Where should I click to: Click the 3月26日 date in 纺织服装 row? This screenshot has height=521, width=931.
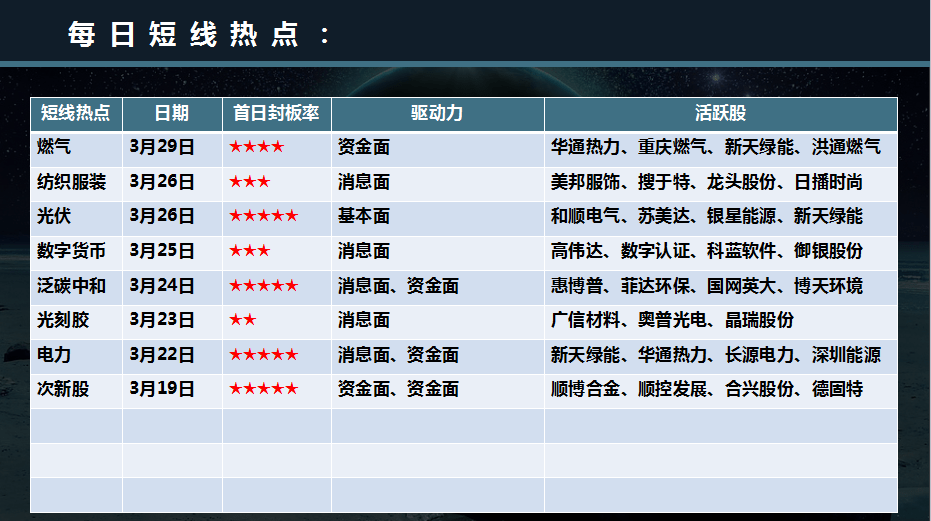[x=172, y=182]
